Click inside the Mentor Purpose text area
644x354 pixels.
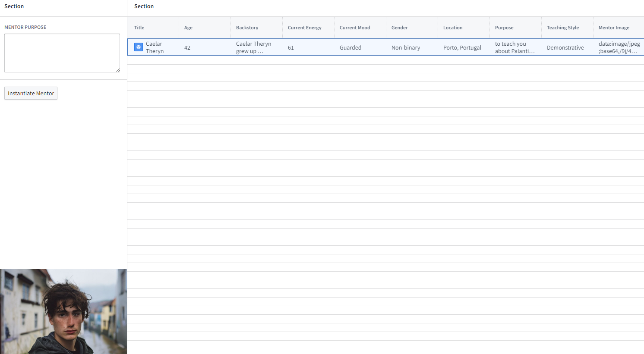tap(62, 53)
